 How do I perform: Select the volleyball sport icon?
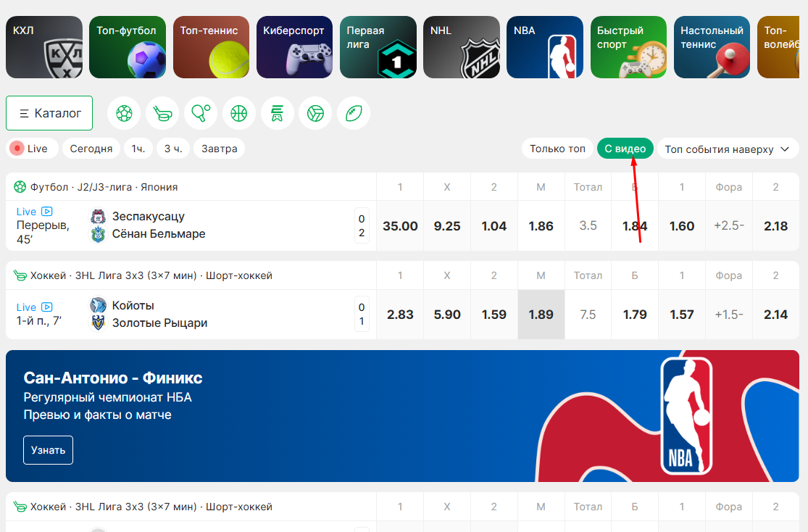[x=315, y=114]
